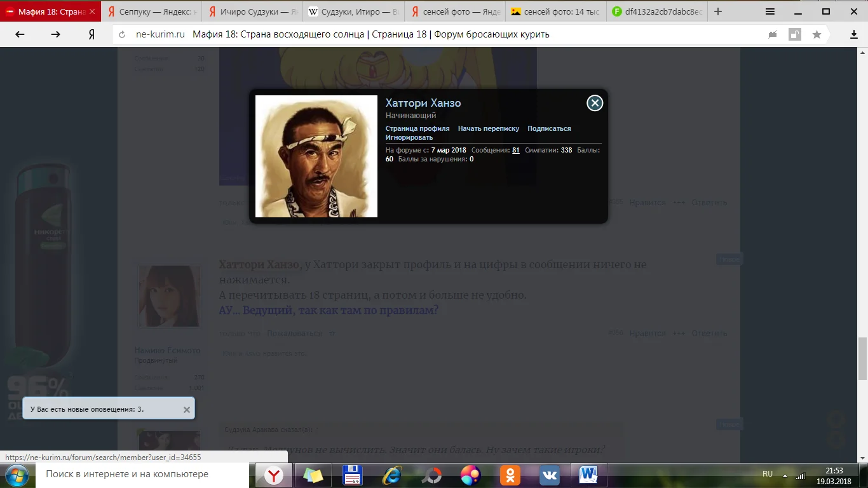Image resolution: width=868 pixels, height=488 pixels.
Task: Switch to the Сеппуку — Яндекс tab
Action: pos(151,11)
